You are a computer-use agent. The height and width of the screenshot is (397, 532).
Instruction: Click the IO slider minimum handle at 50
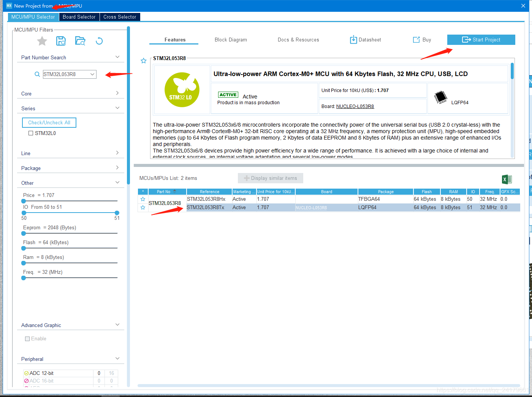pos(24,213)
